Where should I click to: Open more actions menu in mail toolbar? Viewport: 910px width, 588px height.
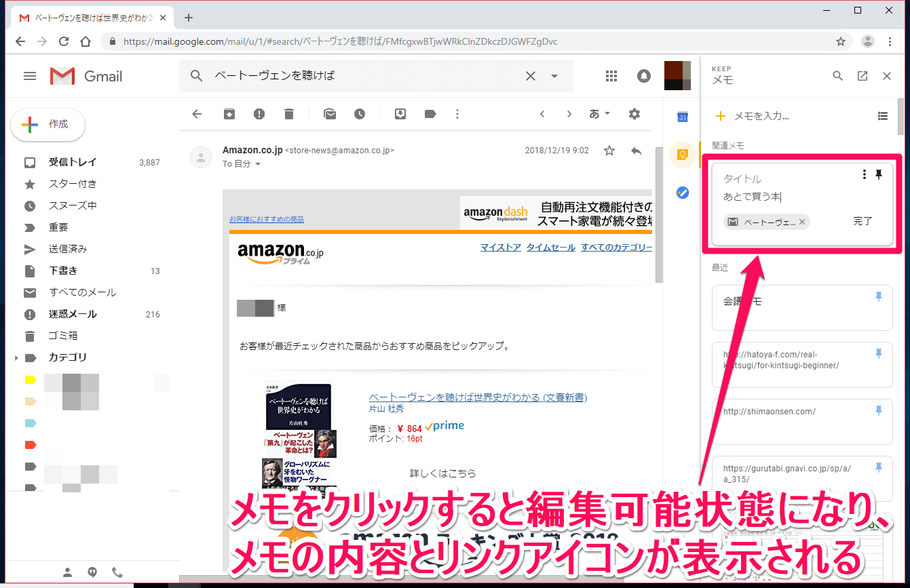coord(457,114)
